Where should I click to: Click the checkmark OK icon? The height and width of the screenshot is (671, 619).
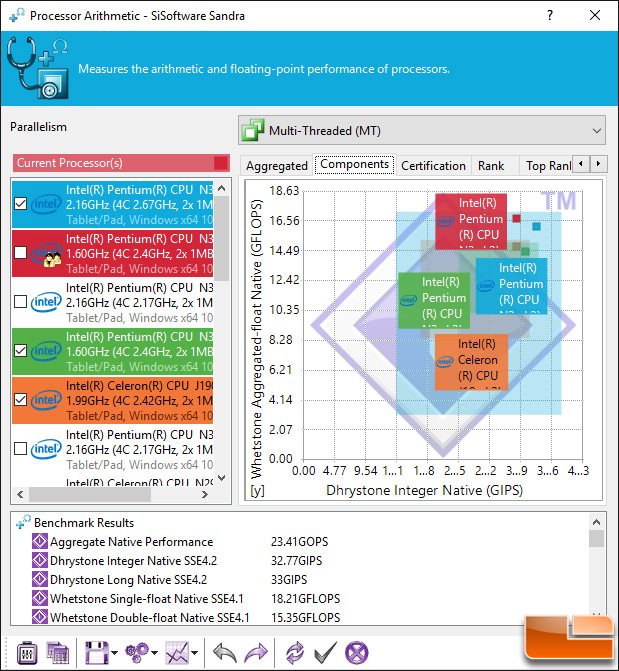(x=325, y=653)
